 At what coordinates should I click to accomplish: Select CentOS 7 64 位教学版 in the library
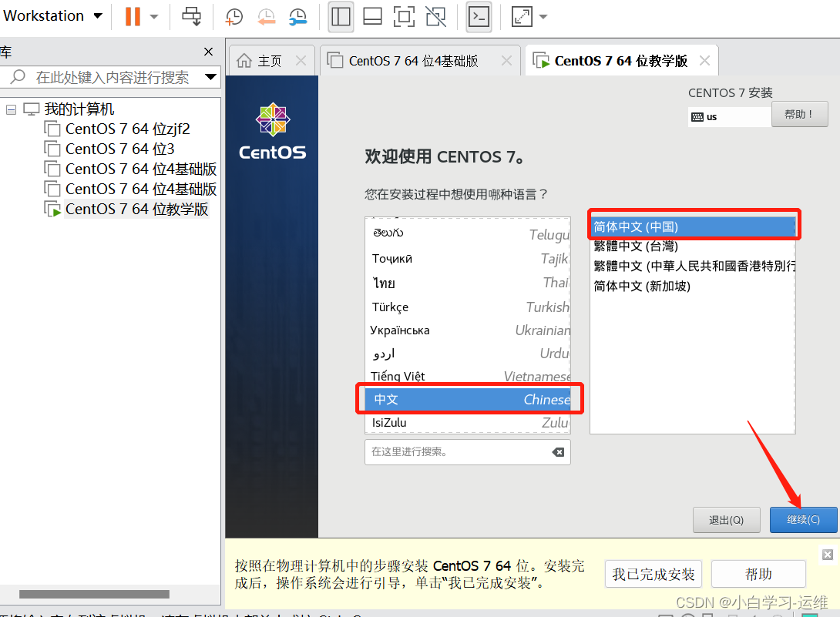[x=126, y=209]
